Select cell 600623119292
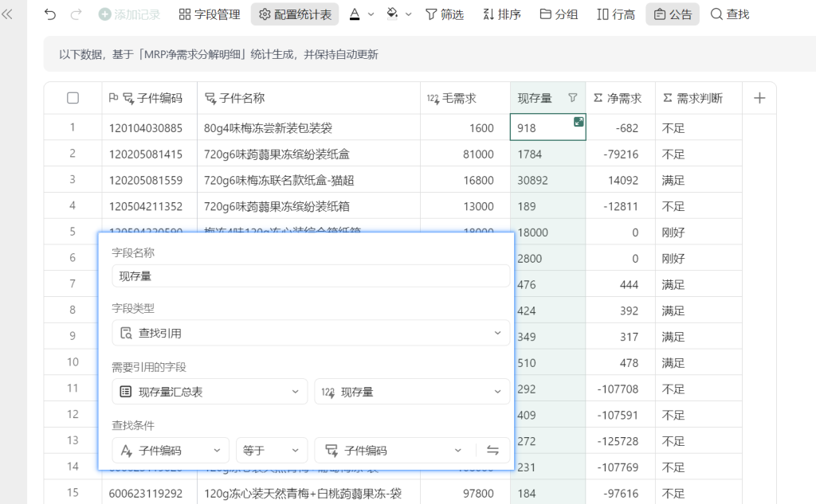 point(149,493)
